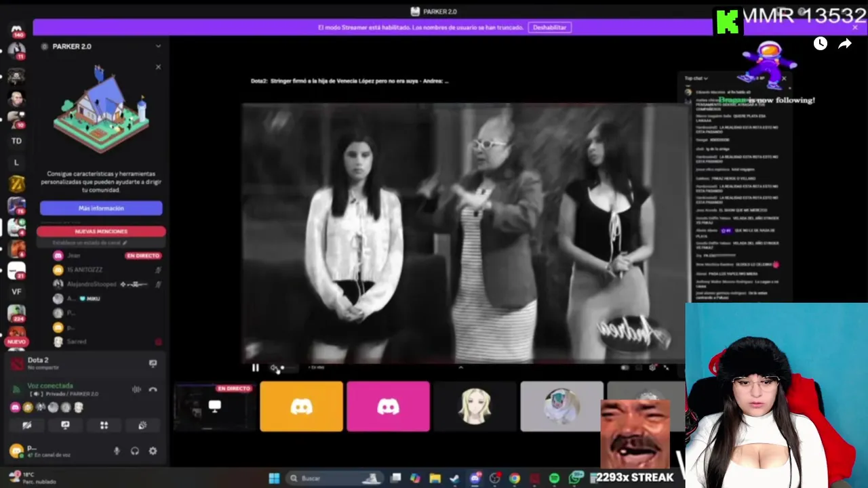The image size is (868, 488).
Task: Close the Top chat overlay panel
Action: 784,79
